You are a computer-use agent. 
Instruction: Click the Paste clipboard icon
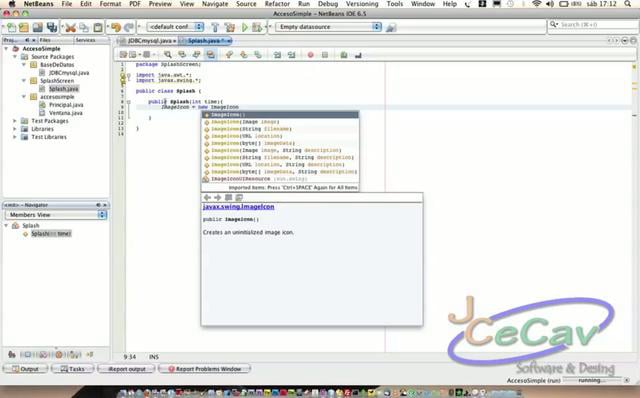98,27
